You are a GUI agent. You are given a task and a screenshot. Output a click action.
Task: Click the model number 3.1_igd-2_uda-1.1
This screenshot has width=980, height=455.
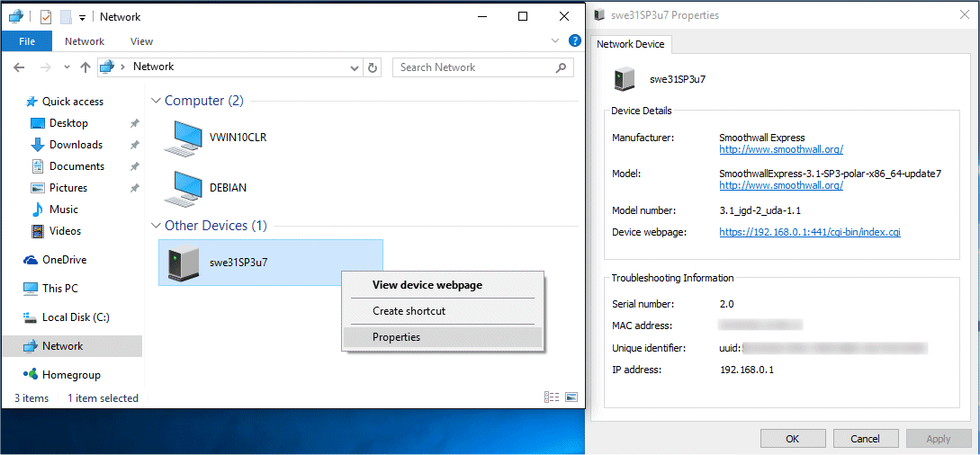(760, 211)
